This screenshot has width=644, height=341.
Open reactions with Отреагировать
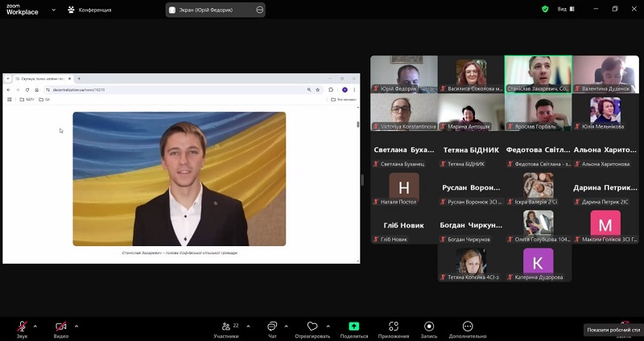pyautogui.click(x=312, y=330)
